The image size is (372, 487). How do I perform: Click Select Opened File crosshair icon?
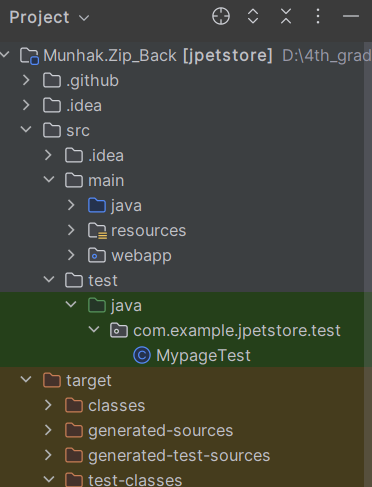coord(221,16)
